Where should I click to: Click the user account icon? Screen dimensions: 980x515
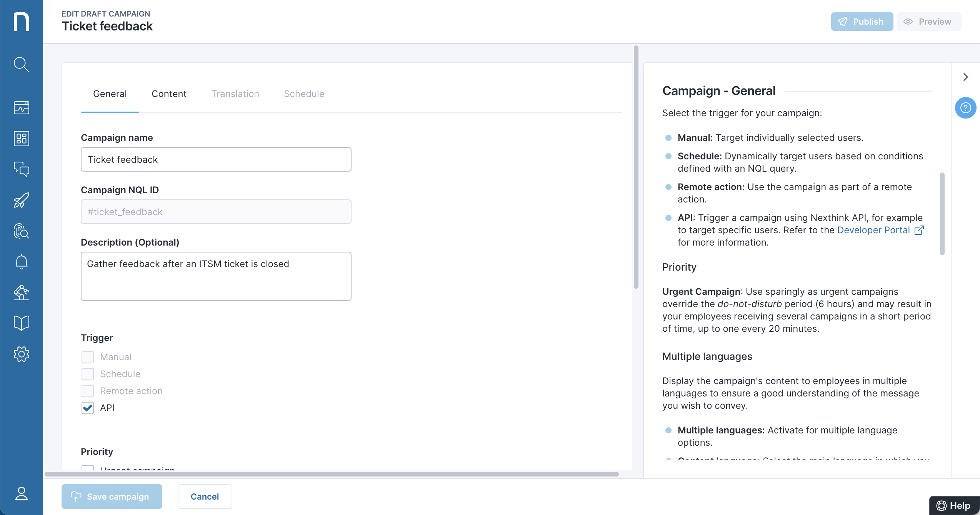21,493
